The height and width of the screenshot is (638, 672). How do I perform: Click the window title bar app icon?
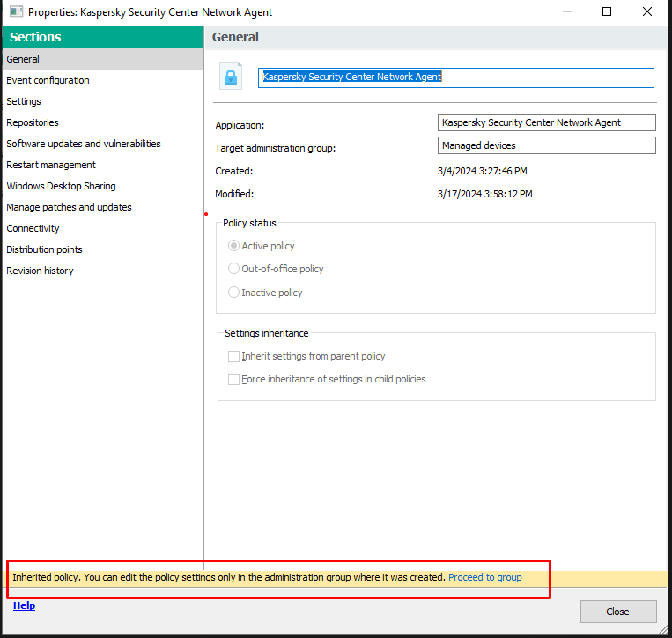coord(16,11)
